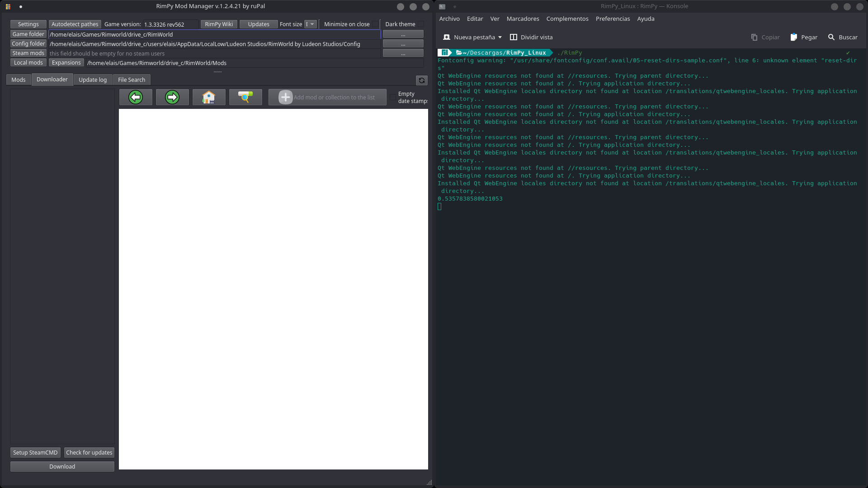Click the back navigation arrow in Downloader
This screenshot has height=488, width=868.
click(135, 97)
